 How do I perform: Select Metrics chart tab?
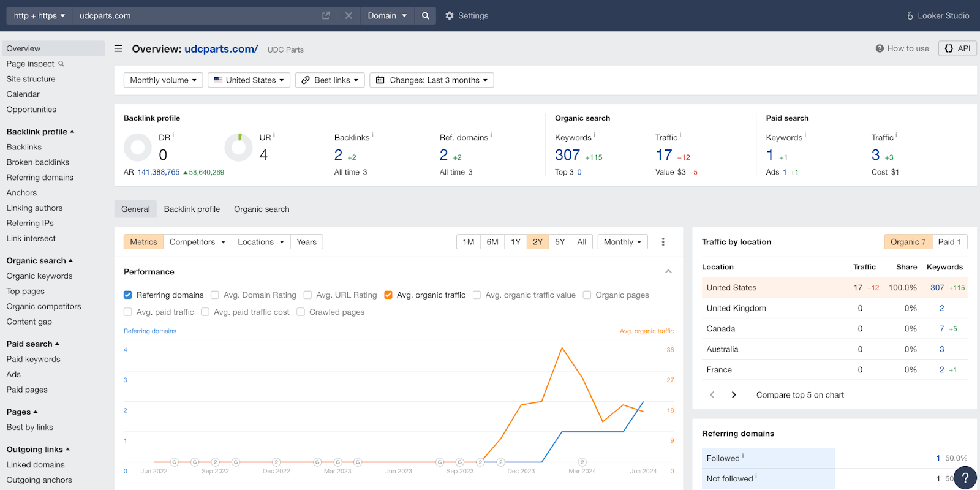point(143,242)
